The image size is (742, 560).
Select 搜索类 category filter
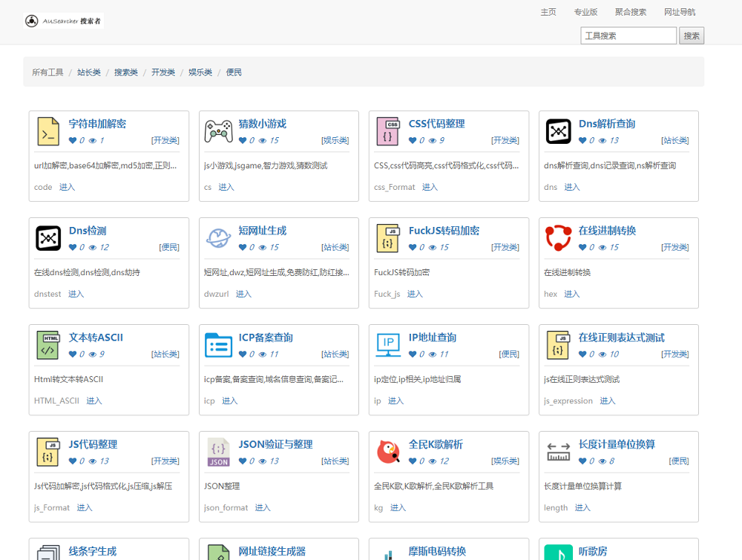tap(126, 73)
